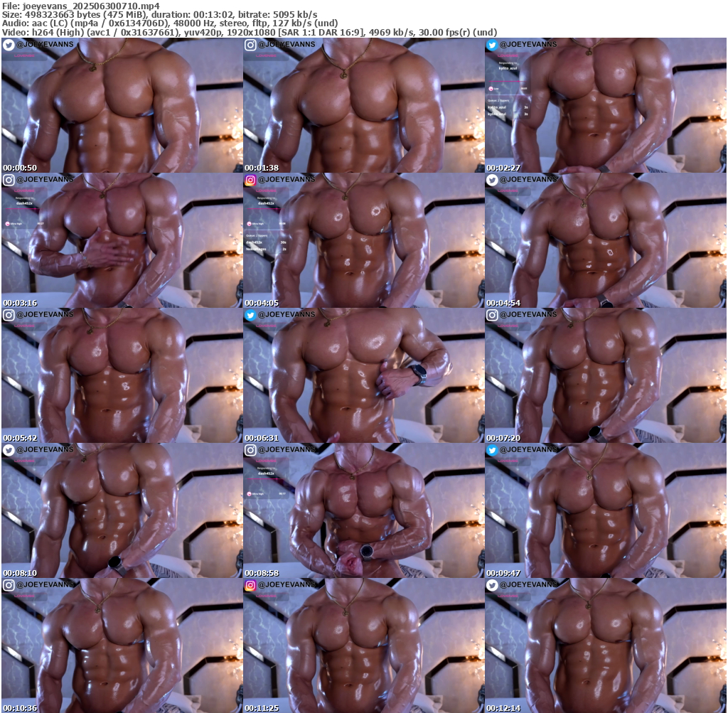728x713 pixels.
Task: Select the thumbnail timestamped 00:08:10
Action: 122,512
